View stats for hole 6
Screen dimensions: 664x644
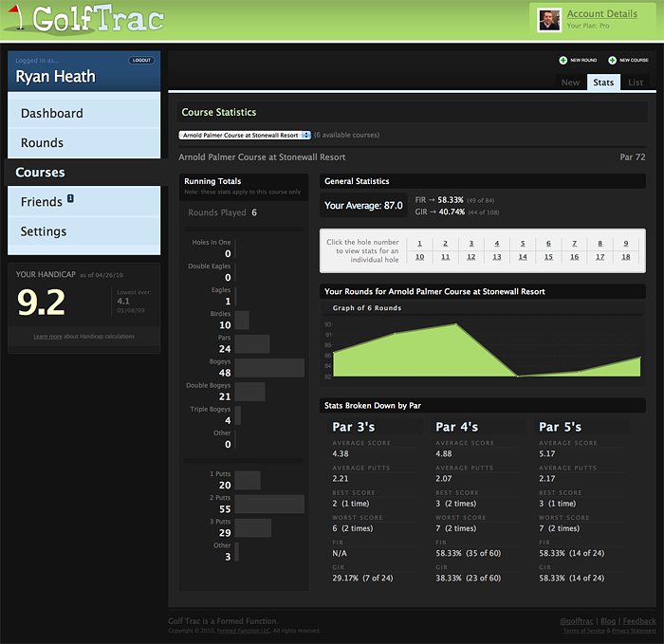coord(549,244)
